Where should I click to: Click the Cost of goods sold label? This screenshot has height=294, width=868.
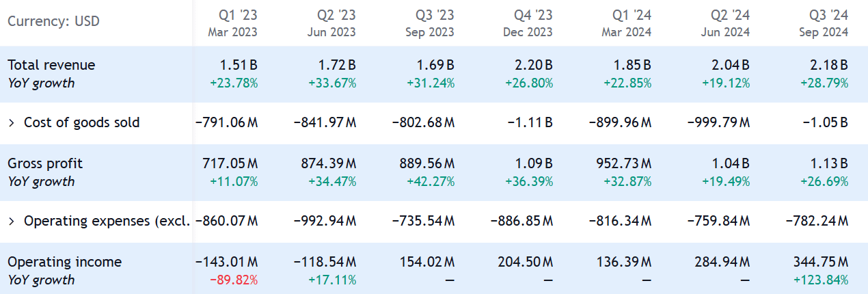click(81, 123)
